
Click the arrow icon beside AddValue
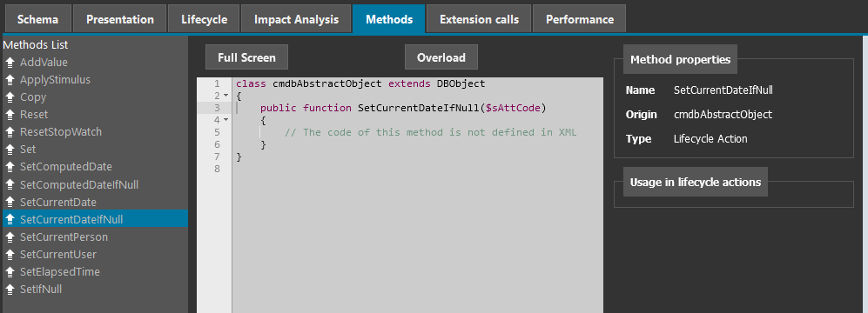(x=10, y=63)
